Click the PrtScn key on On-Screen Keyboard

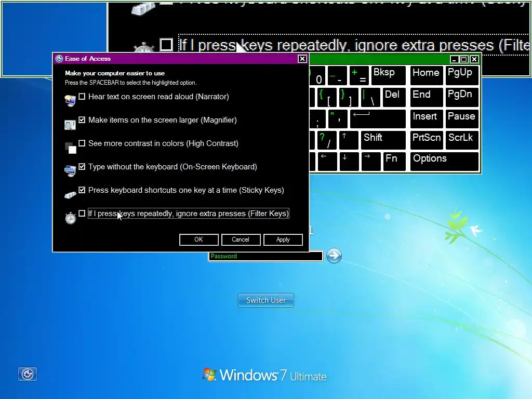[x=427, y=140]
